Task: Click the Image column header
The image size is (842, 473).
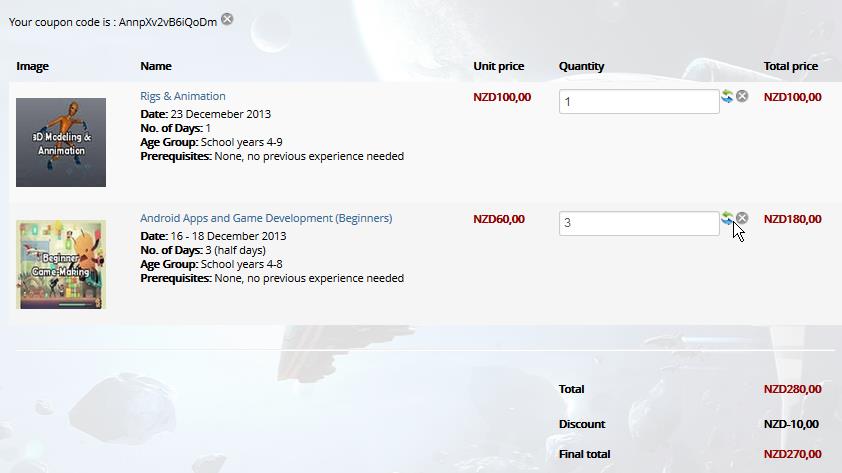Action: (33, 66)
